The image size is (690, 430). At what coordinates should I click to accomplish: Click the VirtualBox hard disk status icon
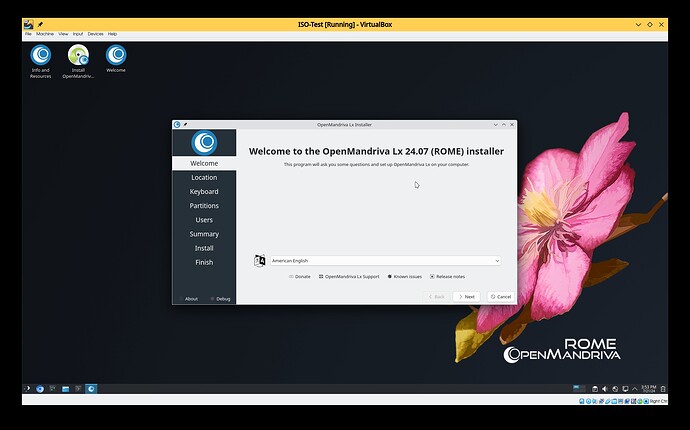coord(581,401)
